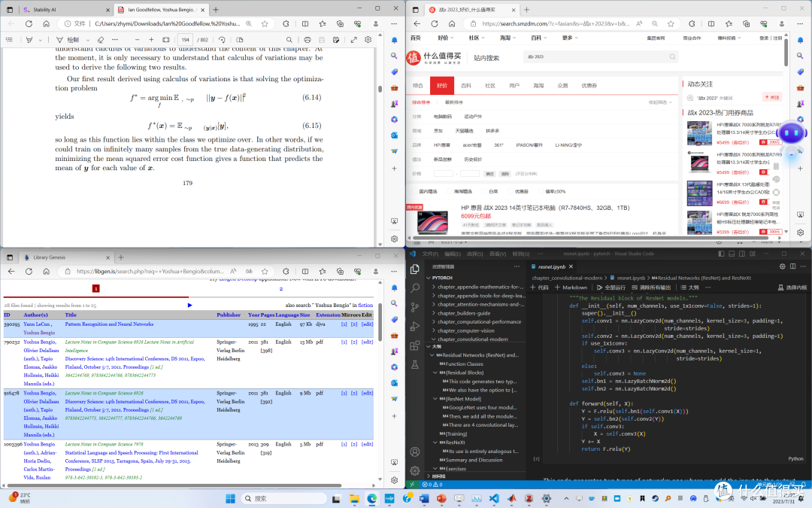Open VS Code Explorer view icon

(x=415, y=269)
